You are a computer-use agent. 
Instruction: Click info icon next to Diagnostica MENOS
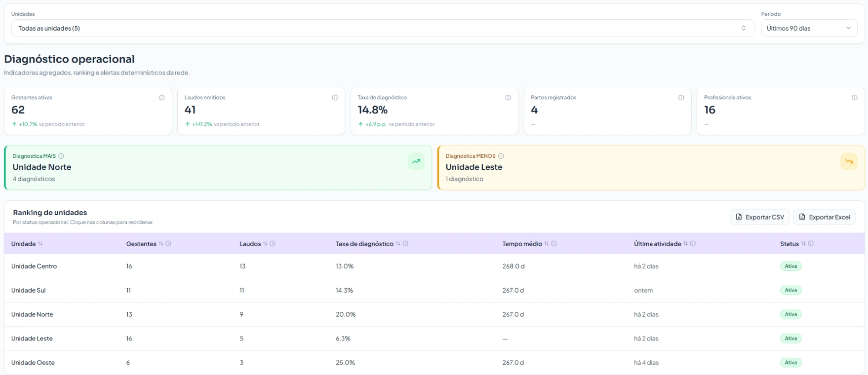[x=501, y=156]
